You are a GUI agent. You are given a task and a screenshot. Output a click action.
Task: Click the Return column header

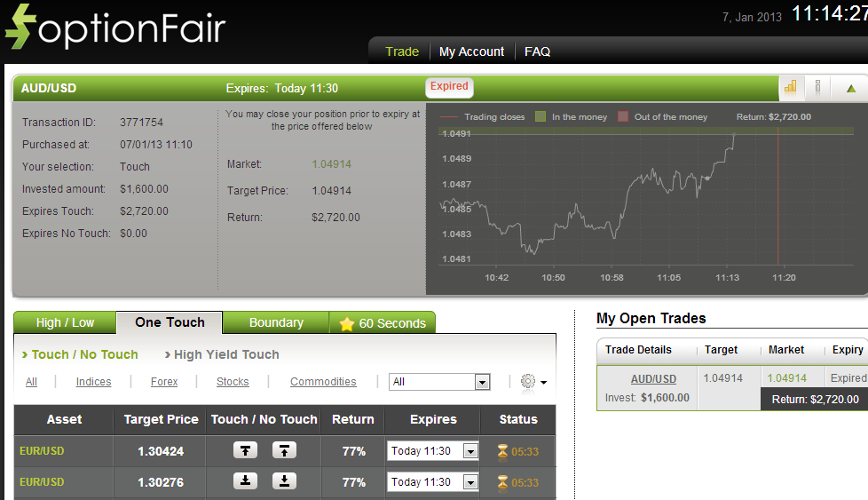pyautogui.click(x=353, y=419)
